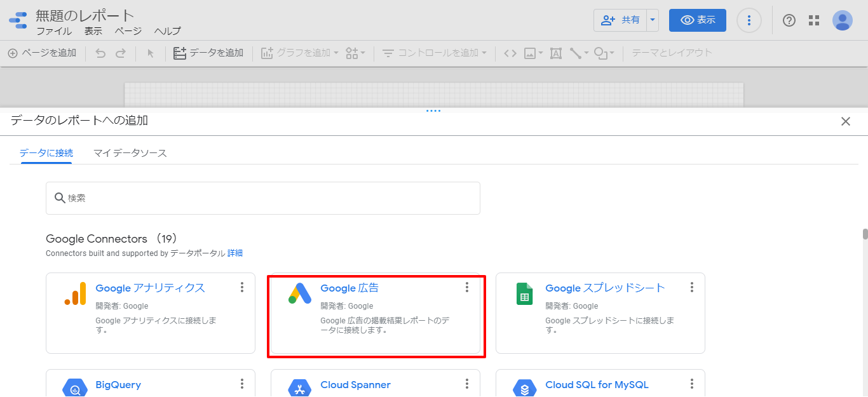The width and height of the screenshot is (868, 397).
Task: Click the BigQuery hexagon logo icon
Action: click(x=75, y=389)
